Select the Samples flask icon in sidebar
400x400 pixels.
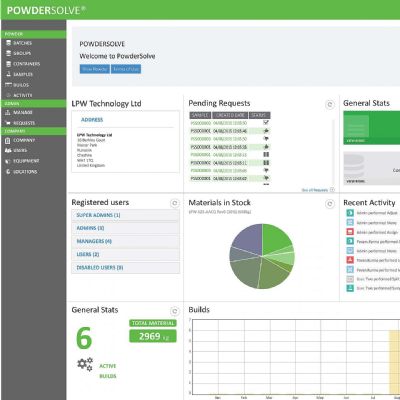(9, 74)
